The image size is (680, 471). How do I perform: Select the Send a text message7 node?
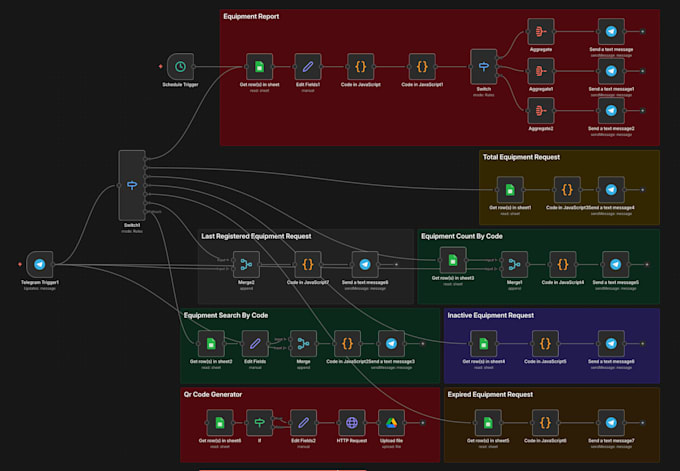point(611,422)
